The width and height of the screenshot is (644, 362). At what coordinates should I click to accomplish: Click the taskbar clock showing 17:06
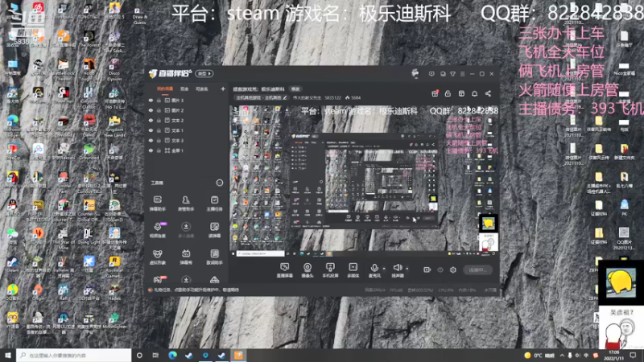613,355
